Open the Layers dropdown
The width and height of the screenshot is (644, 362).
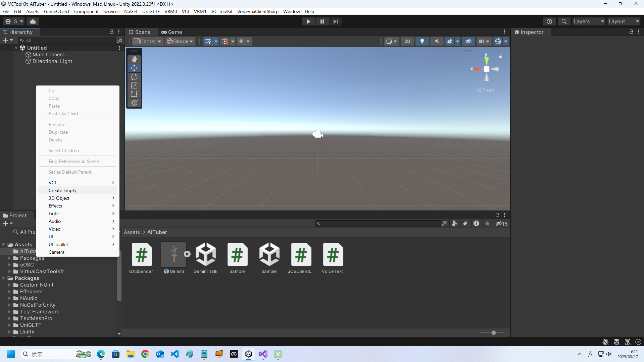pyautogui.click(x=589, y=21)
